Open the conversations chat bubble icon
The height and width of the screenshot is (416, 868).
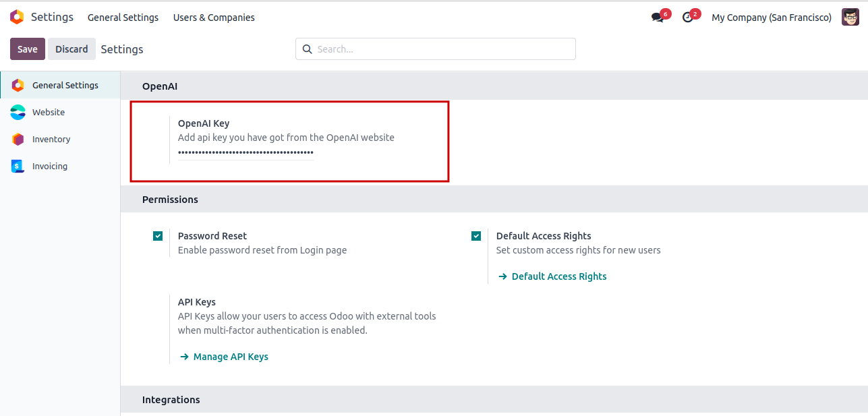point(658,18)
